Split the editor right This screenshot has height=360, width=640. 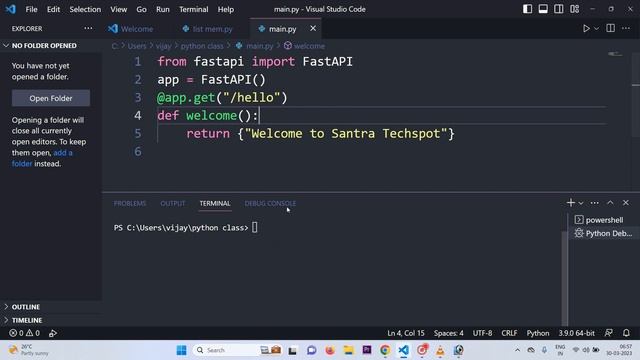coord(610,28)
